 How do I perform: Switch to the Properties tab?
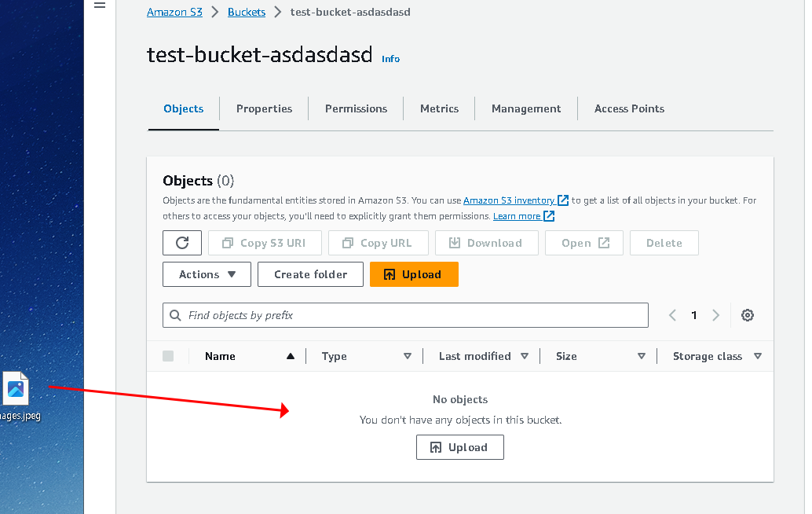click(x=264, y=108)
